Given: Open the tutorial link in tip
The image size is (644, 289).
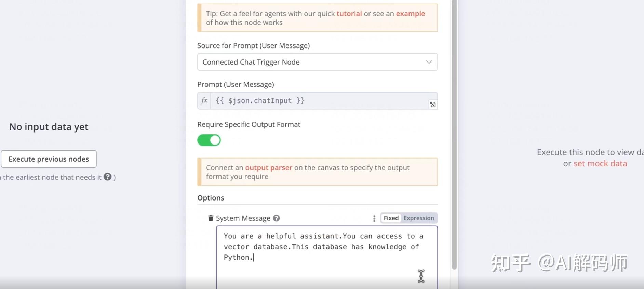Looking at the screenshot, I should pos(349,14).
